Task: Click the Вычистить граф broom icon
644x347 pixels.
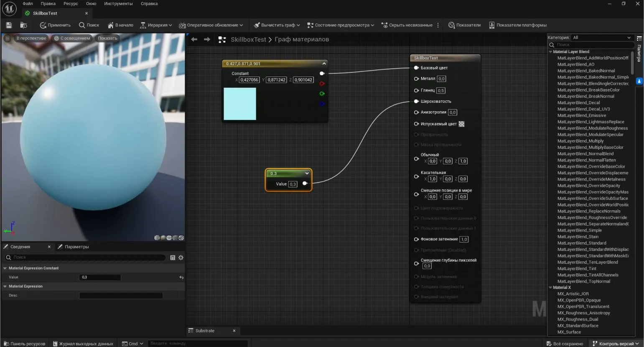Action: pyautogui.click(x=257, y=25)
